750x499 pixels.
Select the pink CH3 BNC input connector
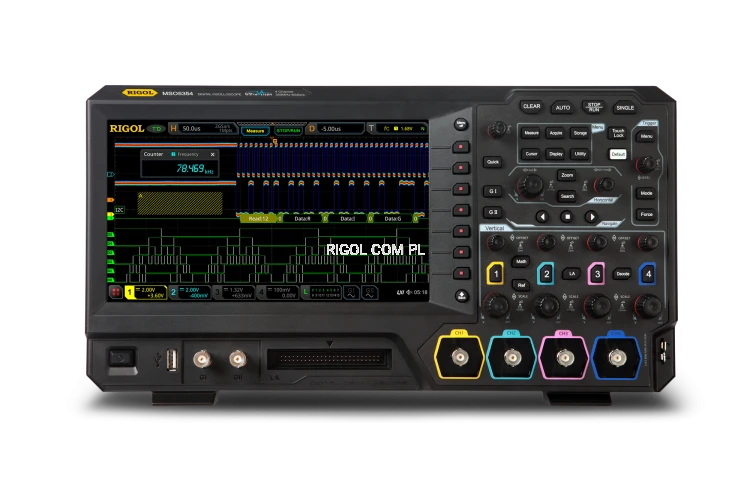[x=564, y=357]
